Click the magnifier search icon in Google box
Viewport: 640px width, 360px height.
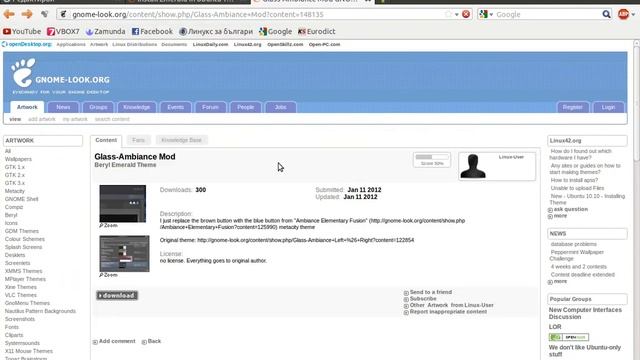tap(607, 14)
